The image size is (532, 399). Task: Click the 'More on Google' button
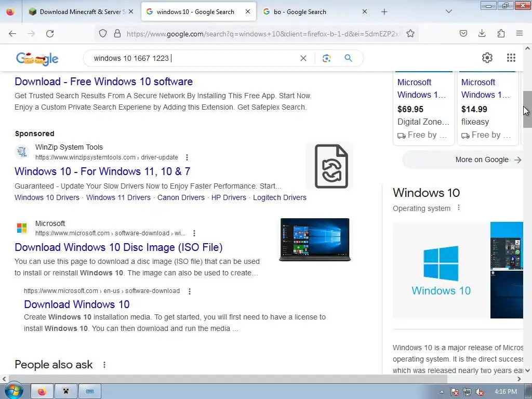[463, 159]
